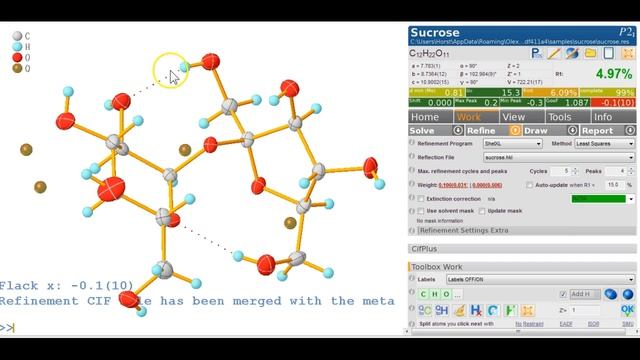Click the OK checkmark icon
The height and width of the screenshot is (360, 640).
coord(627,311)
